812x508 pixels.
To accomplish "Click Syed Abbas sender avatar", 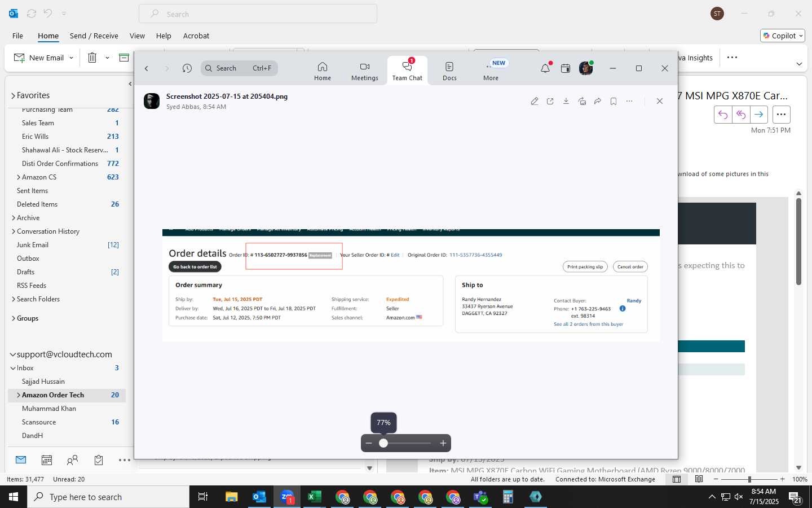I will 152,101.
